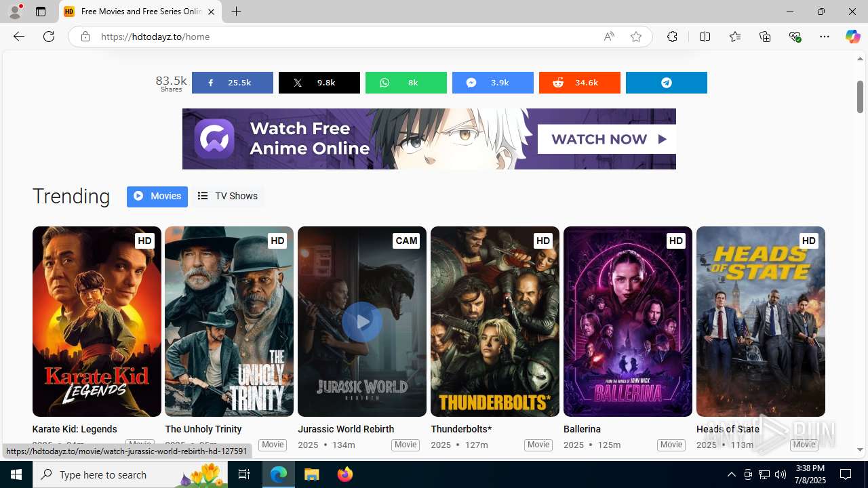This screenshot has height=488, width=868.
Task: Open The Unholy Trinity poster
Action: 229,321
